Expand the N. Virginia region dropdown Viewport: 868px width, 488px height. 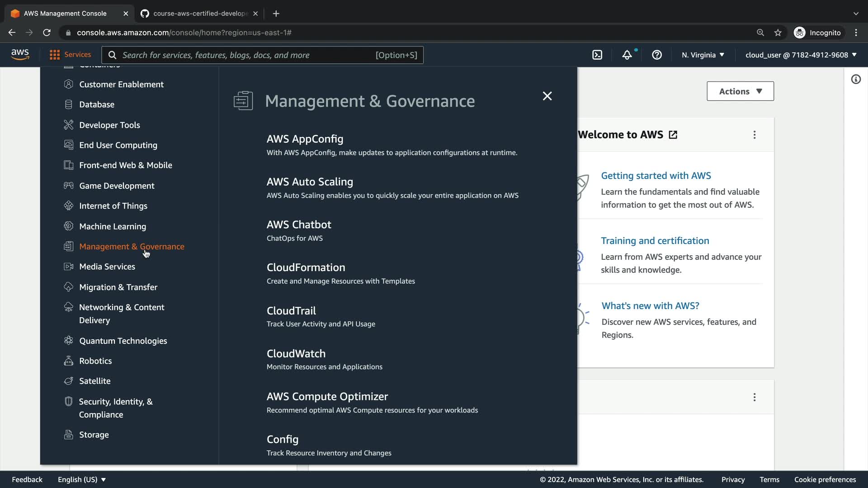[x=703, y=55]
